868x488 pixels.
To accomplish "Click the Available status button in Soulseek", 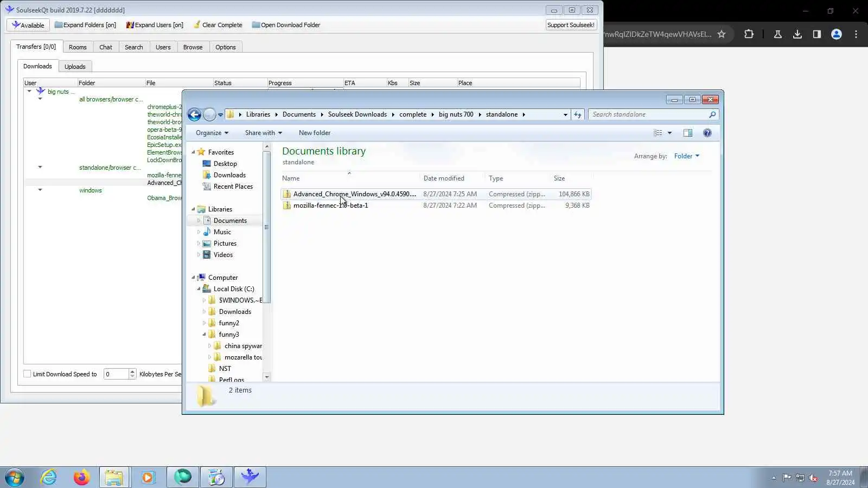I will click(x=28, y=25).
